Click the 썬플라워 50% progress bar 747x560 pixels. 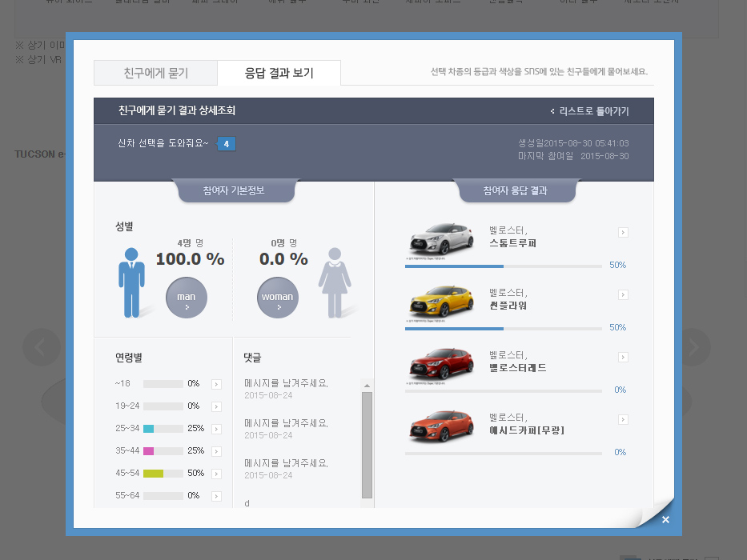tap(503, 328)
